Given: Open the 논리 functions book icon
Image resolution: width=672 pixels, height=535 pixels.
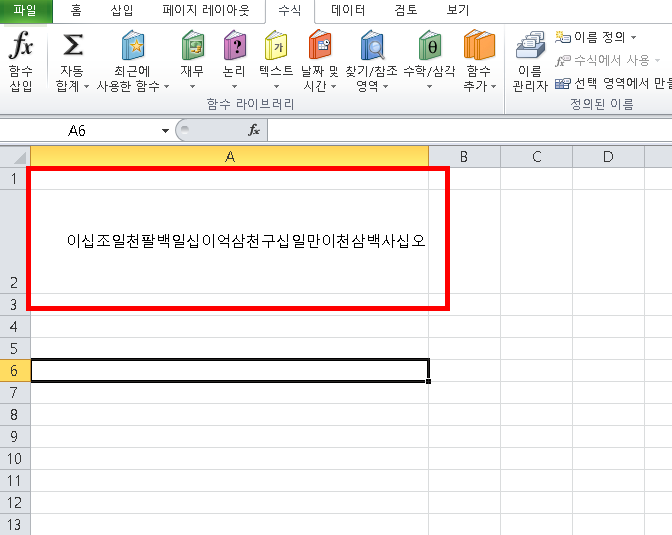Looking at the screenshot, I should click(234, 45).
